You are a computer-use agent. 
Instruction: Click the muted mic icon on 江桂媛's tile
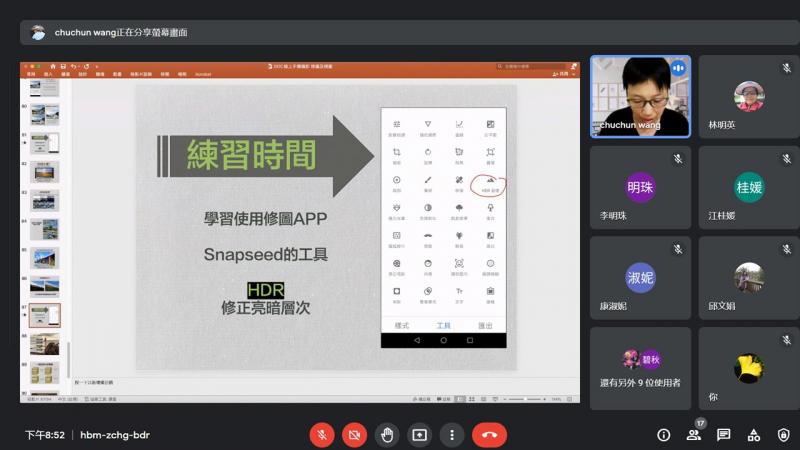click(787, 159)
